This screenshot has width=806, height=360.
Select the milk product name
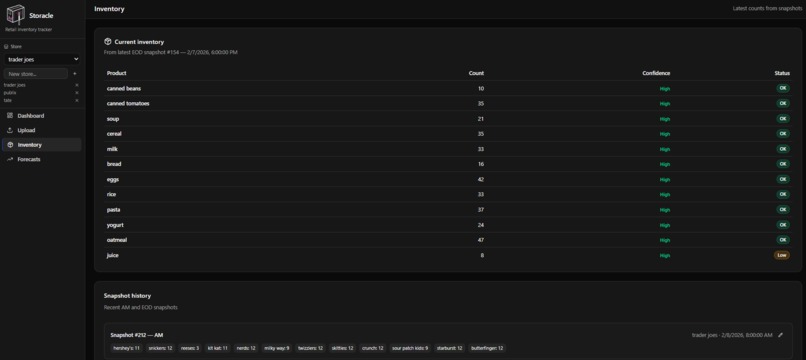pyautogui.click(x=112, y=149)
